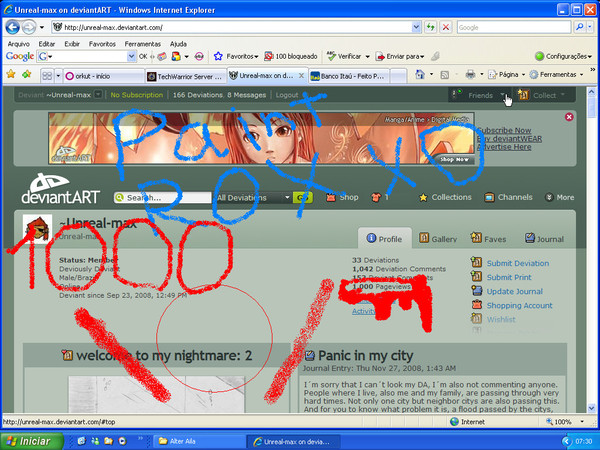Switch to the Faves tab
Image resolution: width=600 pixels, height=450 pixels.
pyautogui.click(x=488, y=239)
